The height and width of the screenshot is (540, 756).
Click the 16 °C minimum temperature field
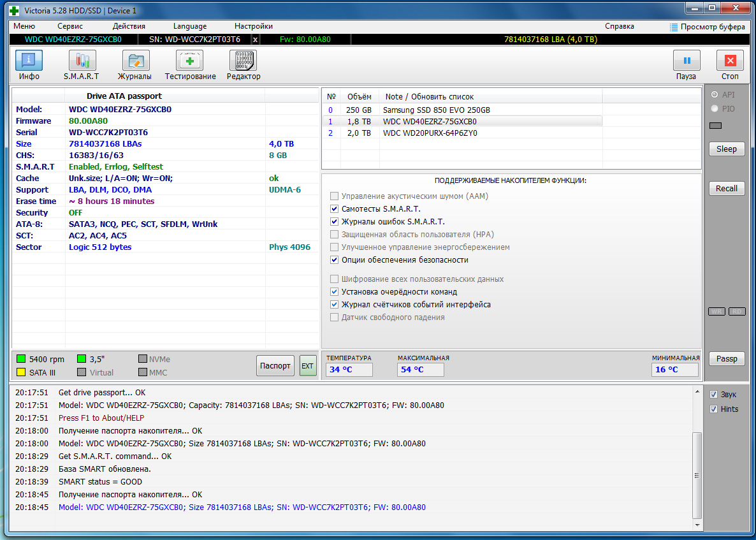[x=675, y=370]
